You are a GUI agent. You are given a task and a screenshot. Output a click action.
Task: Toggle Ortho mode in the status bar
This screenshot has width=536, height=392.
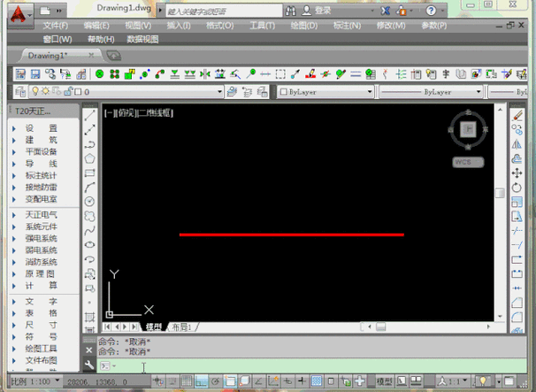point(202,380)
